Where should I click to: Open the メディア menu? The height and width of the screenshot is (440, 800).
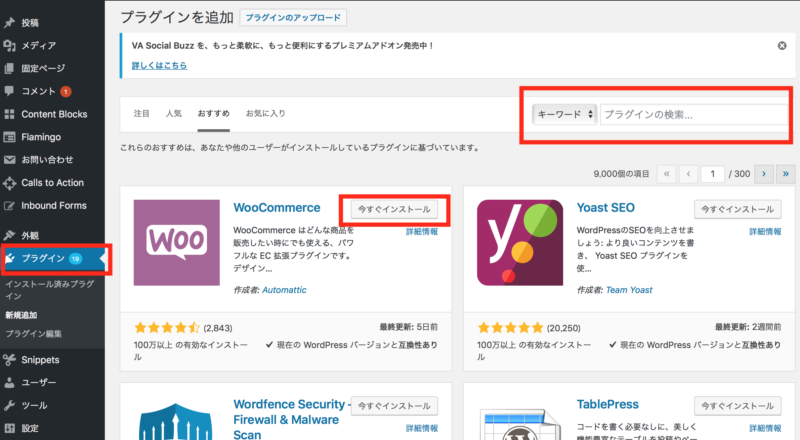coord(53,45)
